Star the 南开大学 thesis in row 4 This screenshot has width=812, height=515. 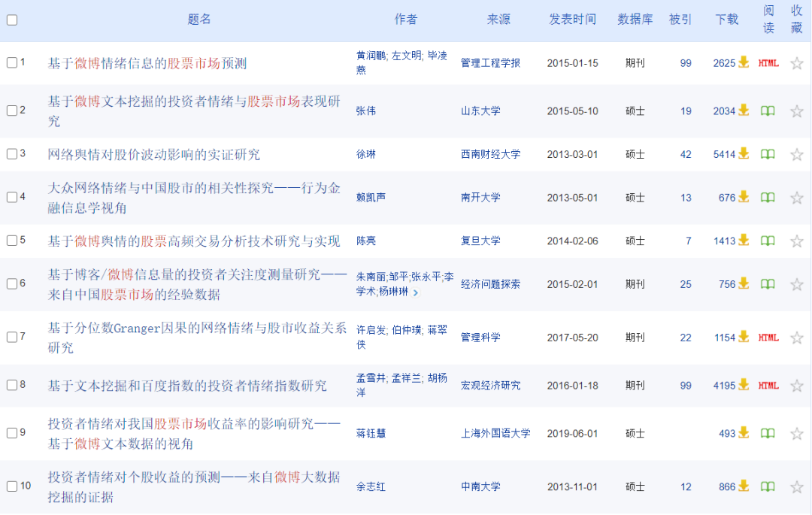point(796,198)
